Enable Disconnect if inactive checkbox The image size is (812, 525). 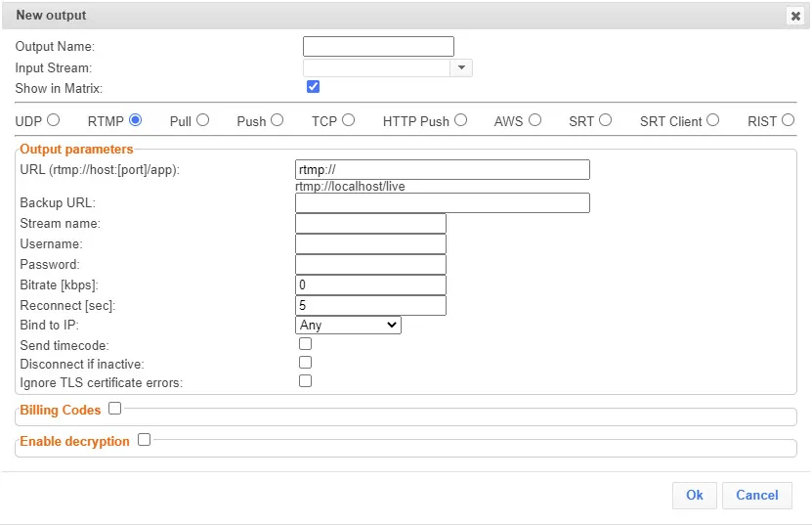(x=305, y=363)
